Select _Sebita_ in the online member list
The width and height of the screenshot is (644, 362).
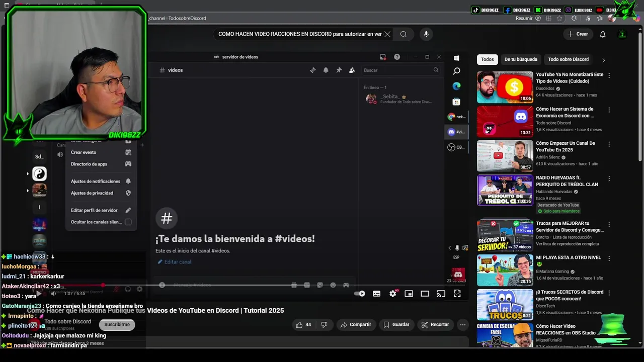pyautogui.click(x=400, y=99)
